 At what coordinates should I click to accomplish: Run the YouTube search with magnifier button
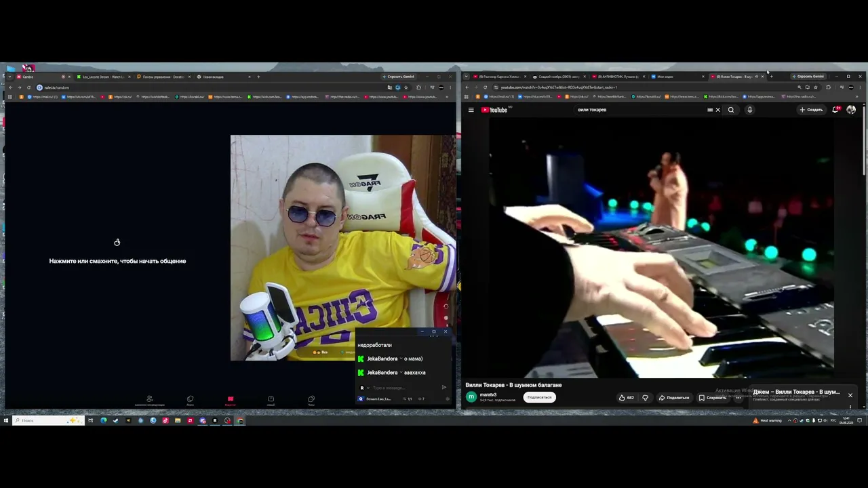pyautogui.click(x=731, y=110)
